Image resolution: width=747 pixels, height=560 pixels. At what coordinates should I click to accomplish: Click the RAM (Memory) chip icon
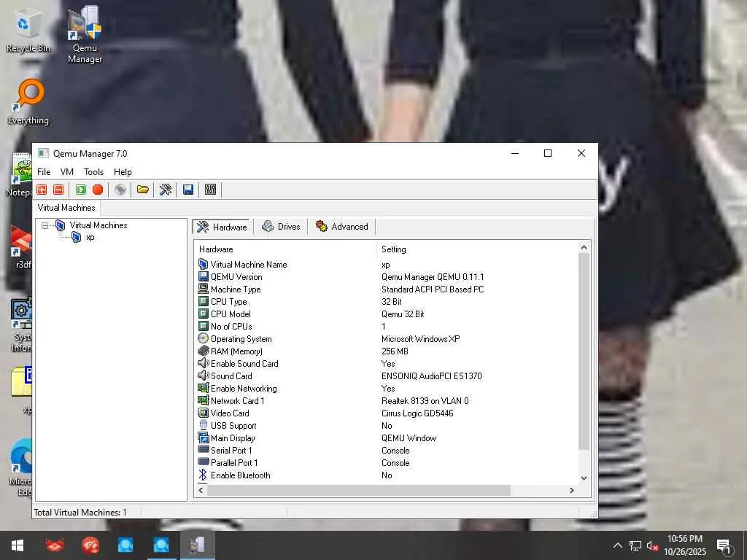coord(204,351)
